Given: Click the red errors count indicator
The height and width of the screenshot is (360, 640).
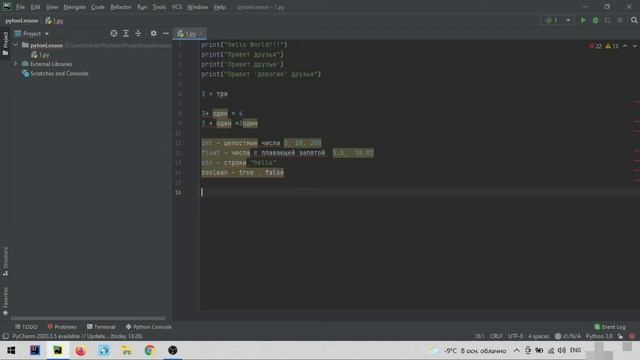Looking at the screenshot, I should tap(596, 46).
